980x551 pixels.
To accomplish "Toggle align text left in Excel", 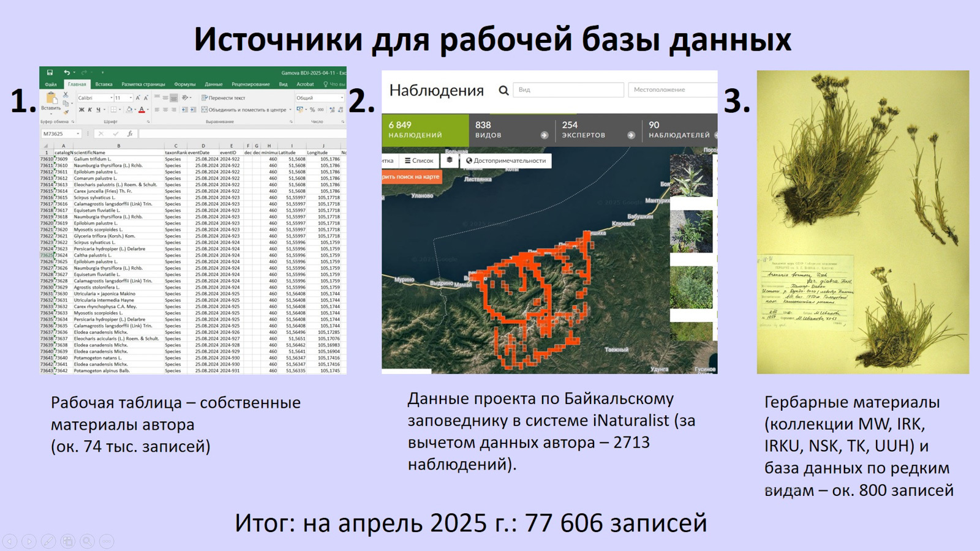I will tap(157, 110).
